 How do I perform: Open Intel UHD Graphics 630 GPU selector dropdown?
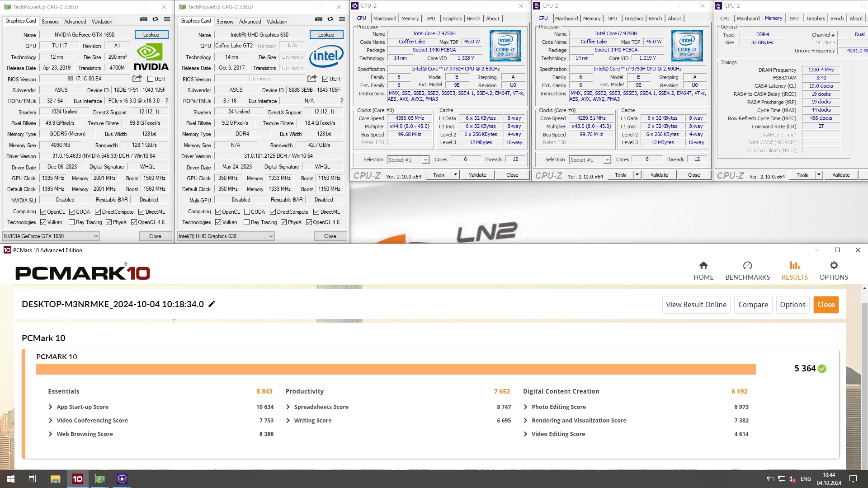click(x=226, y=236)
